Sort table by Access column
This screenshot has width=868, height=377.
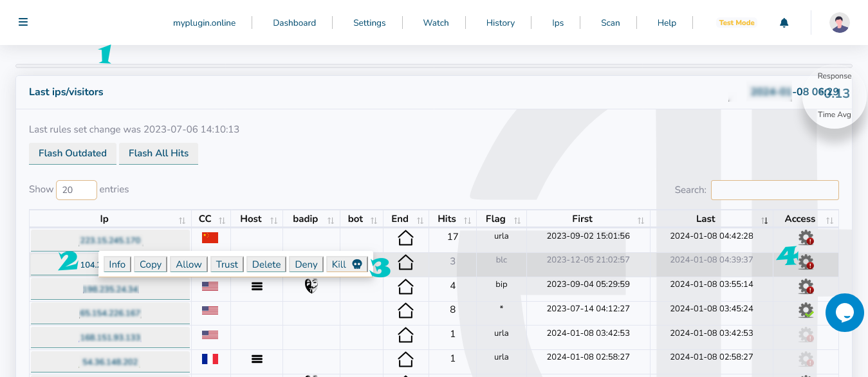point(806,219)
